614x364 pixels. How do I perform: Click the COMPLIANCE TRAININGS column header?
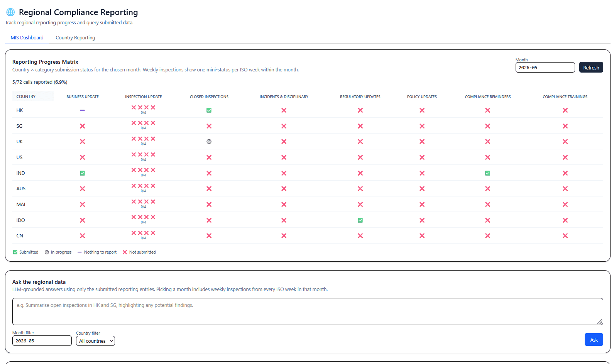click(x=565, y=97)
